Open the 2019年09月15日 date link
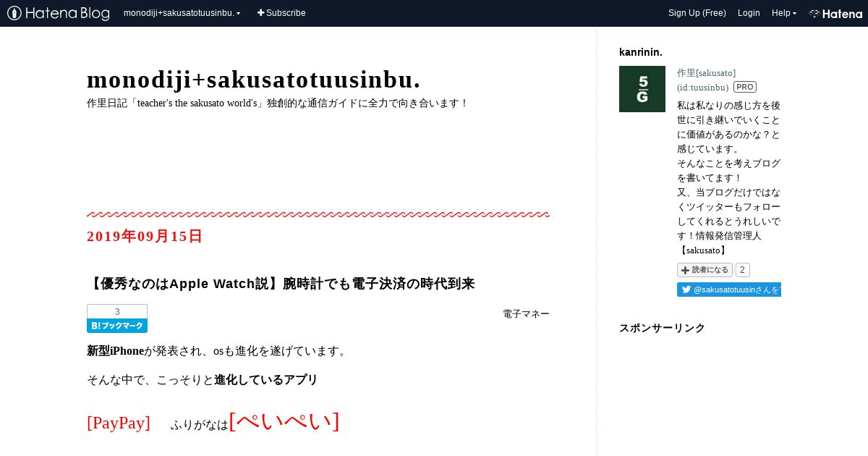 [x=145, y=236]
